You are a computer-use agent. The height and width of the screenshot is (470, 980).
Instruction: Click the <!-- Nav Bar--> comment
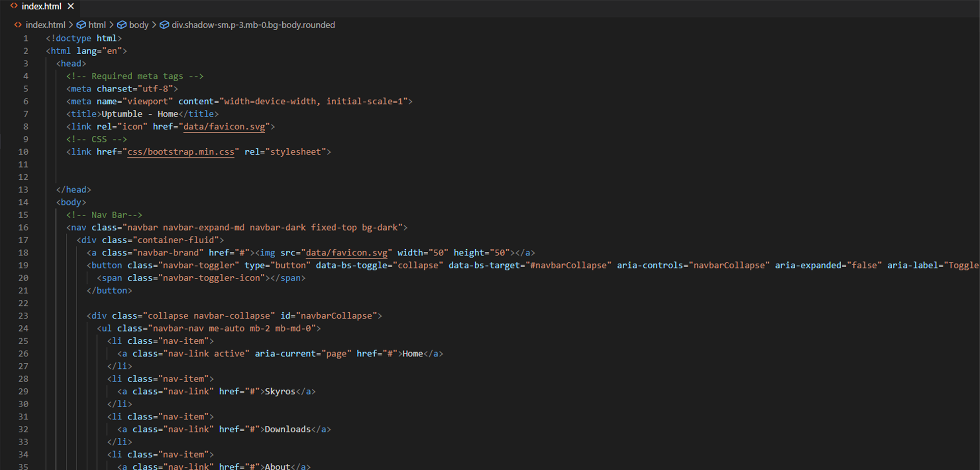(x=104, y=215)
